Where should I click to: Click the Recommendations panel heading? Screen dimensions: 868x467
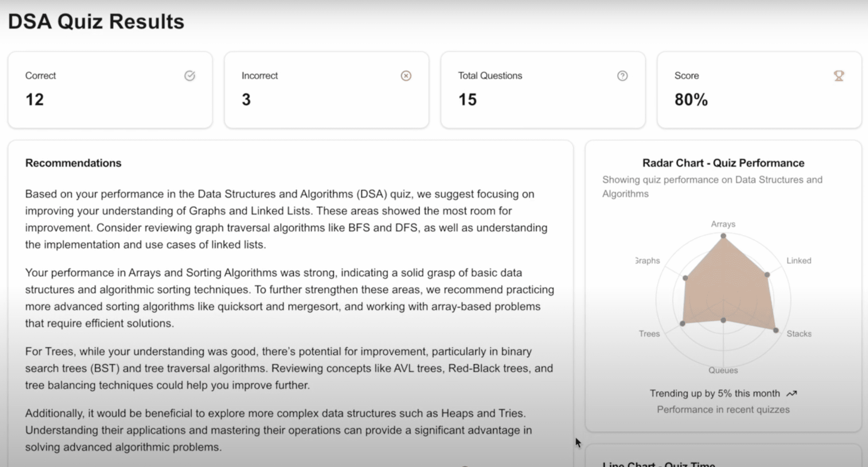[73, 163]
